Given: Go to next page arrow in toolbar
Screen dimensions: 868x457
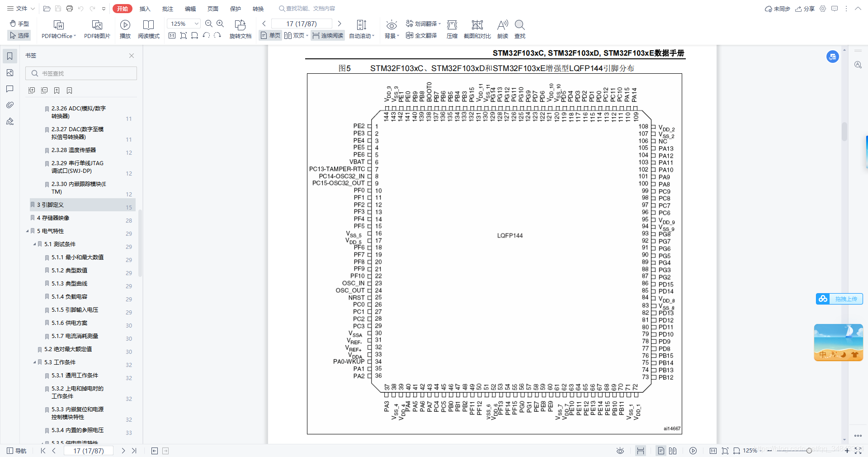Looking at the screenshot, I should click(x=340, y=24).
